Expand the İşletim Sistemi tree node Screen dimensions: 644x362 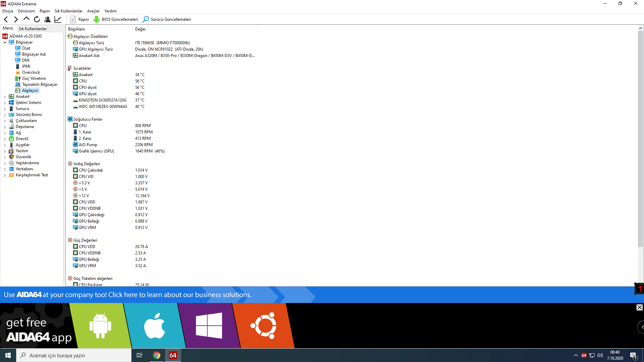(x=5, y=103)
